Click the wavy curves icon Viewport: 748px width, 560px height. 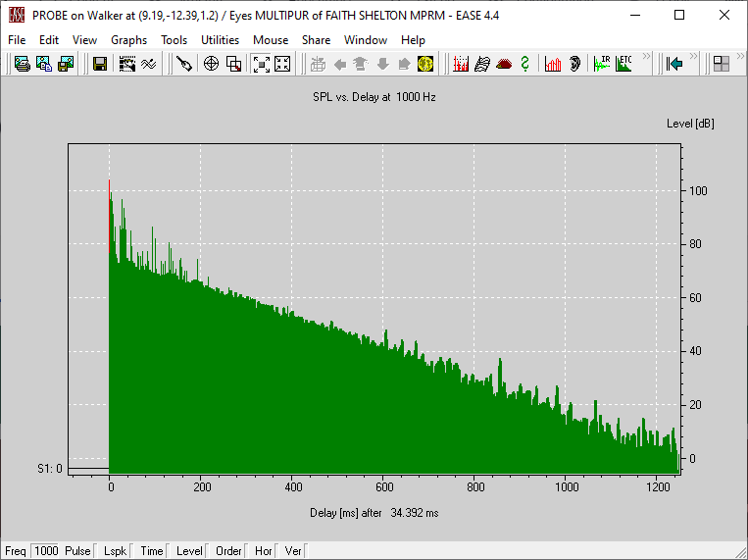tap(149, 64)
